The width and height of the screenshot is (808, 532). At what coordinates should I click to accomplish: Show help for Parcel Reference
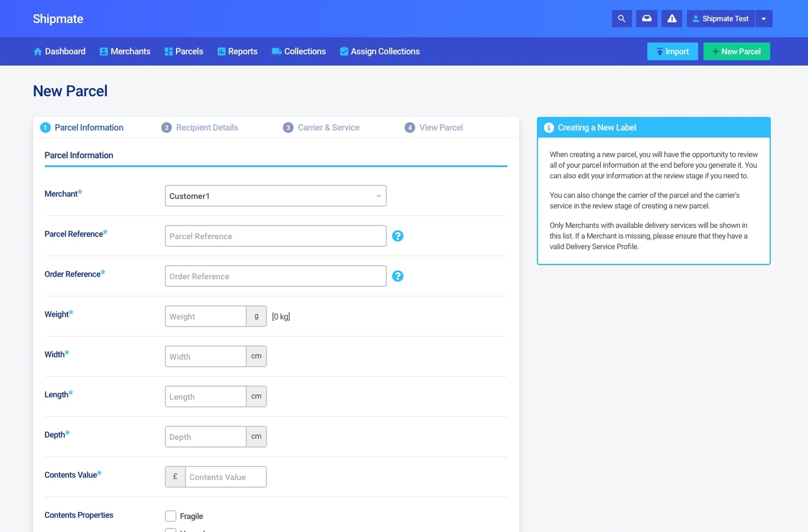coord(398,236)
